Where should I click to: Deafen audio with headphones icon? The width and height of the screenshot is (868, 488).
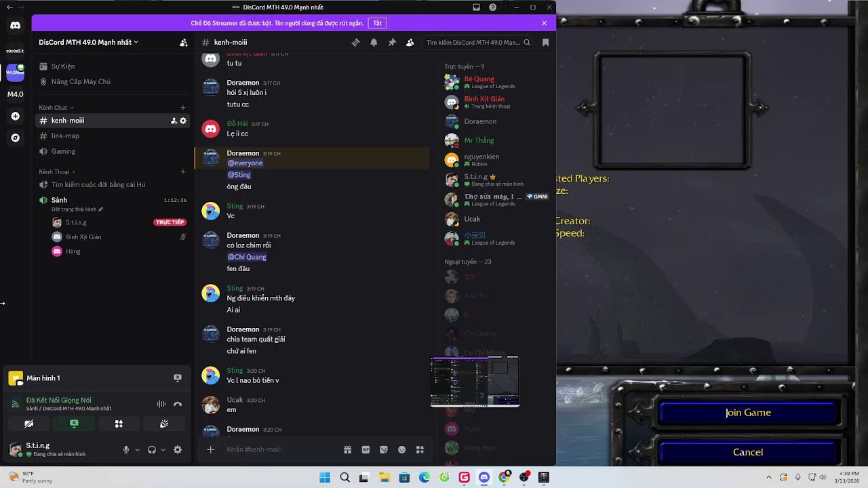click(x=152, y=449)
